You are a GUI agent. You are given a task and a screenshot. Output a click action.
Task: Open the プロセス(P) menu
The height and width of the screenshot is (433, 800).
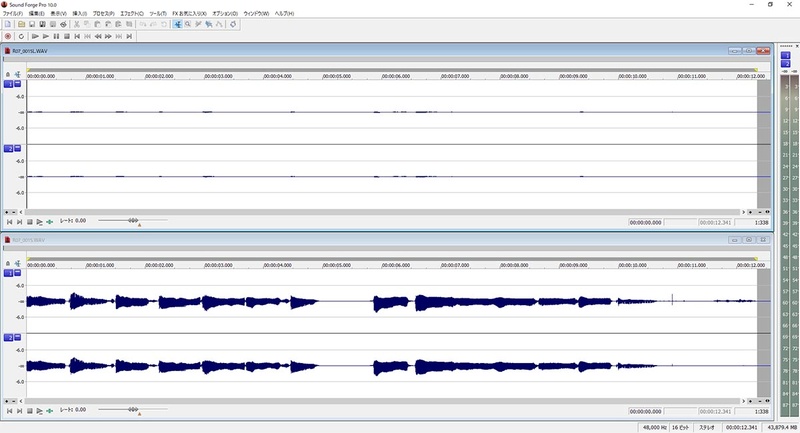coord(103,13)
